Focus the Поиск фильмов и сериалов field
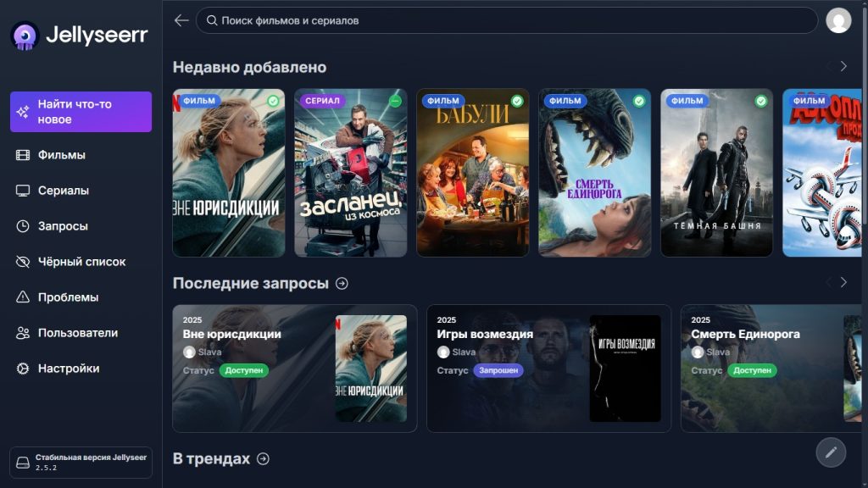 click(x=507, y=20)
